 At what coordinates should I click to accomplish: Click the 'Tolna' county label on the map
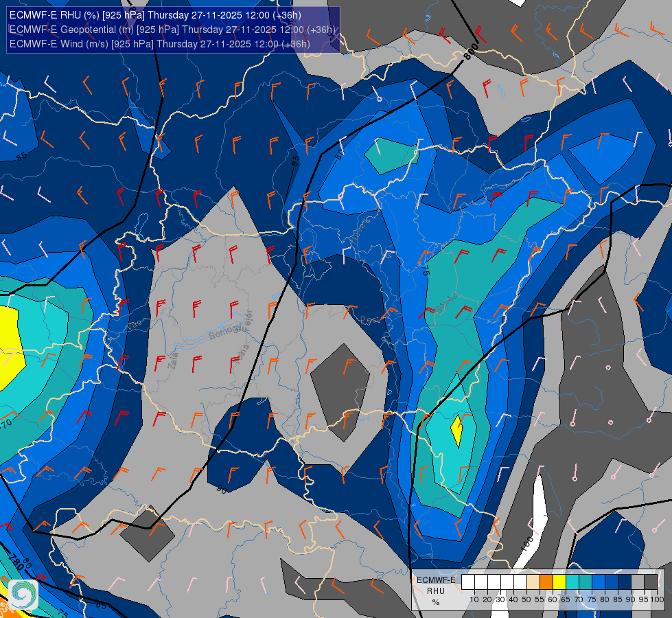tap(243, 354)
